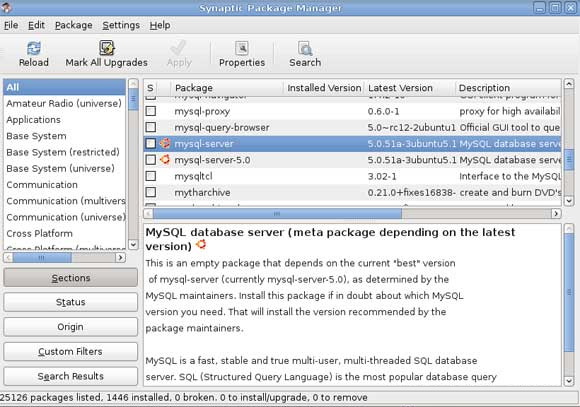The width and height of the screenshot is (580, 407).
Task: Select the mytharchive package name
Action: [202, 193]
